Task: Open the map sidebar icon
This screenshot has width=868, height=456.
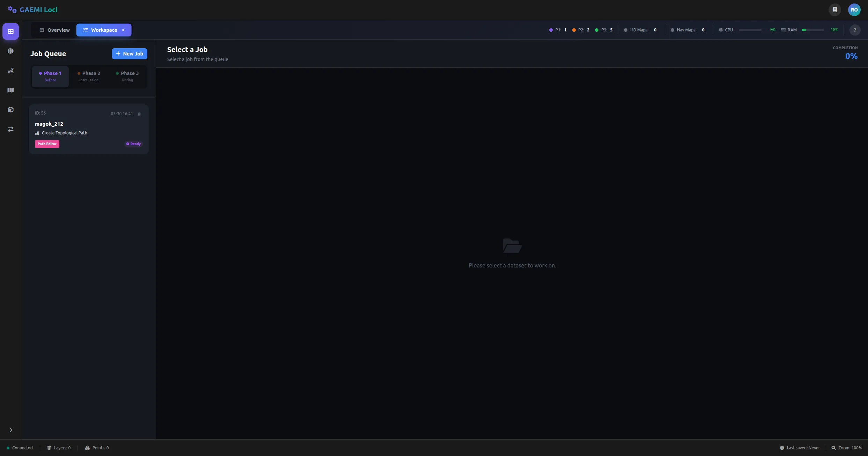Action: [11, 90]
